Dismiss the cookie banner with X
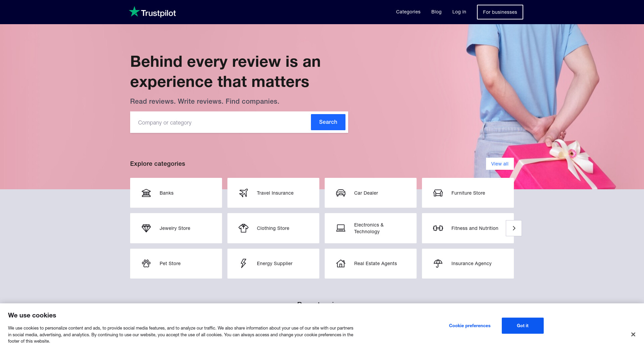The height and width of the screenshot is (349, 644). coord(633,334)
